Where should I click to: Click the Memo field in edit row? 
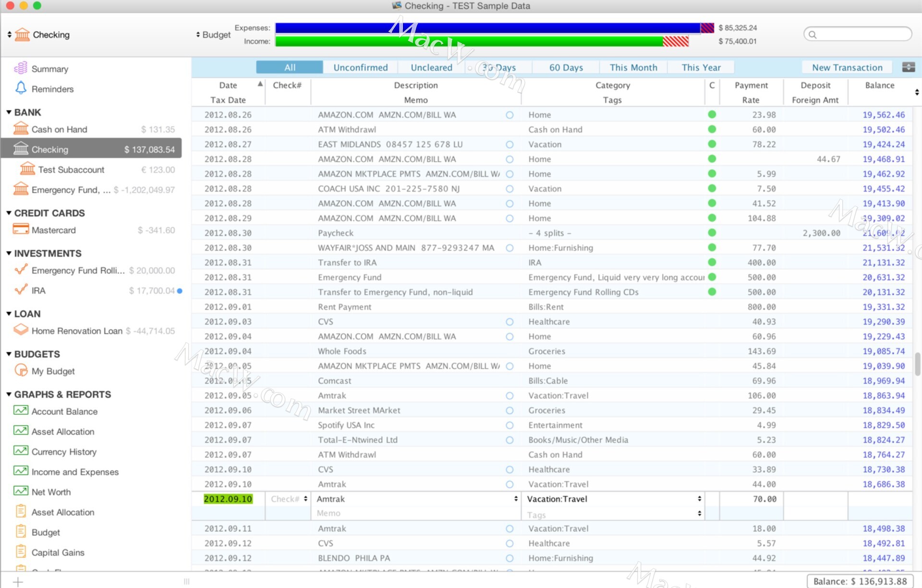(416, 513)
